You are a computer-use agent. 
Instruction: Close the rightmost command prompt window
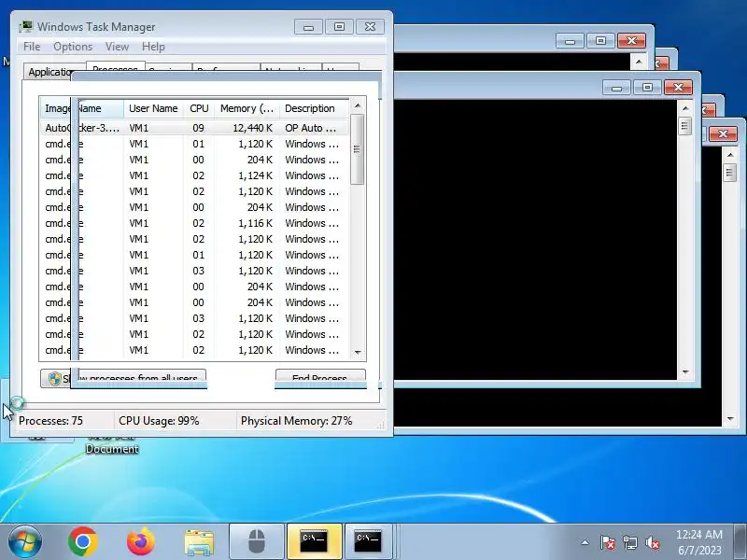723,133
